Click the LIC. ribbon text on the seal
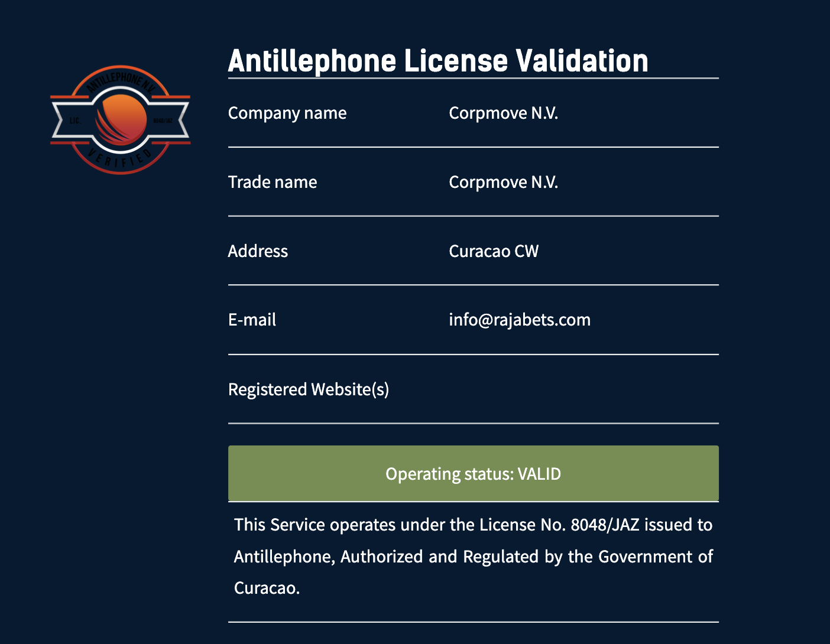The image size is (830, 644). [x=74, y=121]
